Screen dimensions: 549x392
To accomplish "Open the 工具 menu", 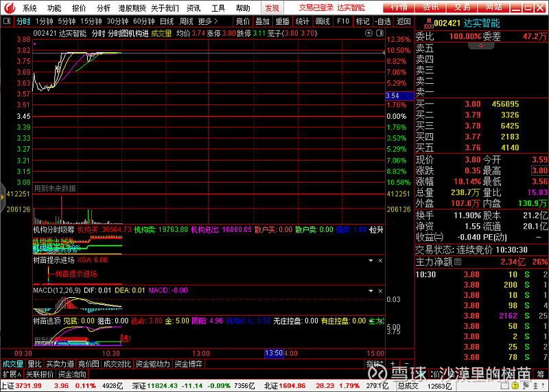I will [x=218, y=8].
